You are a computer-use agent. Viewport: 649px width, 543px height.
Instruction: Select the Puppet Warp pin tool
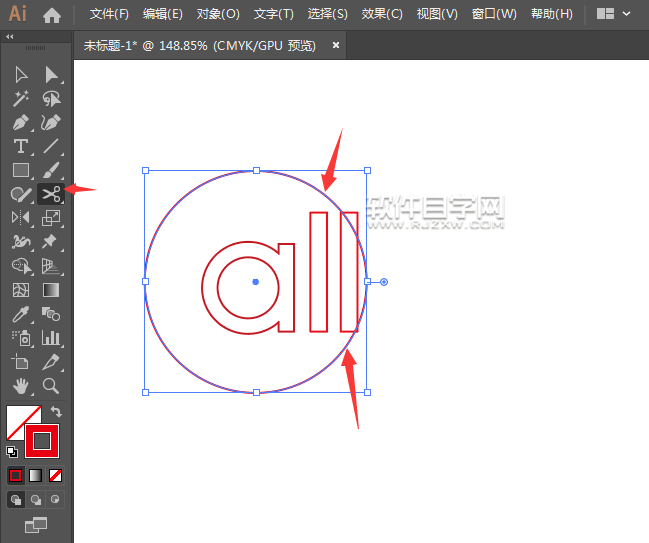click(51, 242)
